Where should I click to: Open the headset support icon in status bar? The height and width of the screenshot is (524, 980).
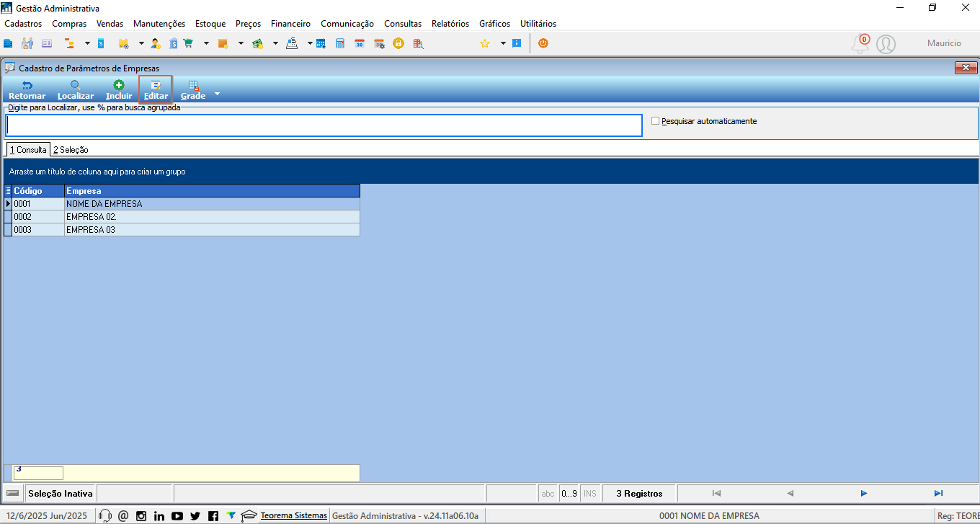pos(105,515)
